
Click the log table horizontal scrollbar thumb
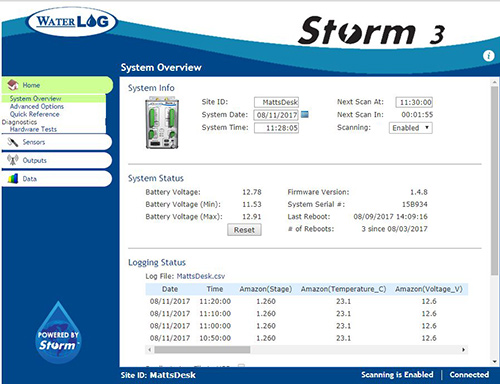click(x=202, y=350)
